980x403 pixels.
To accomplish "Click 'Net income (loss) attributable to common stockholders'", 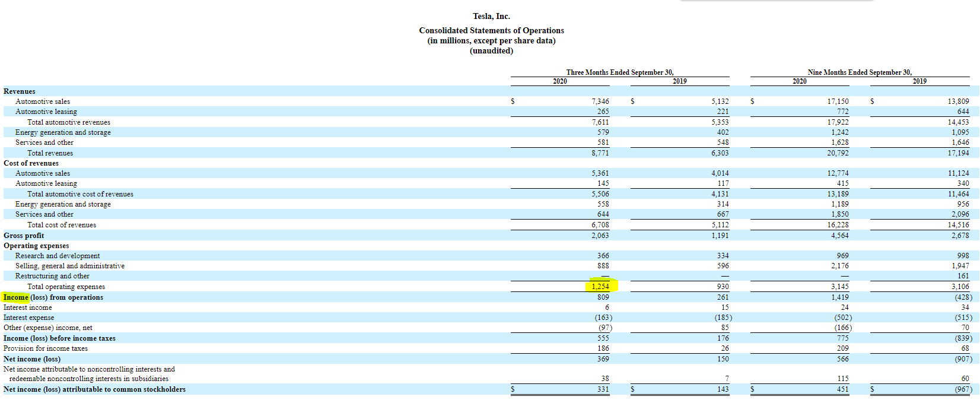I will [94, 389].
